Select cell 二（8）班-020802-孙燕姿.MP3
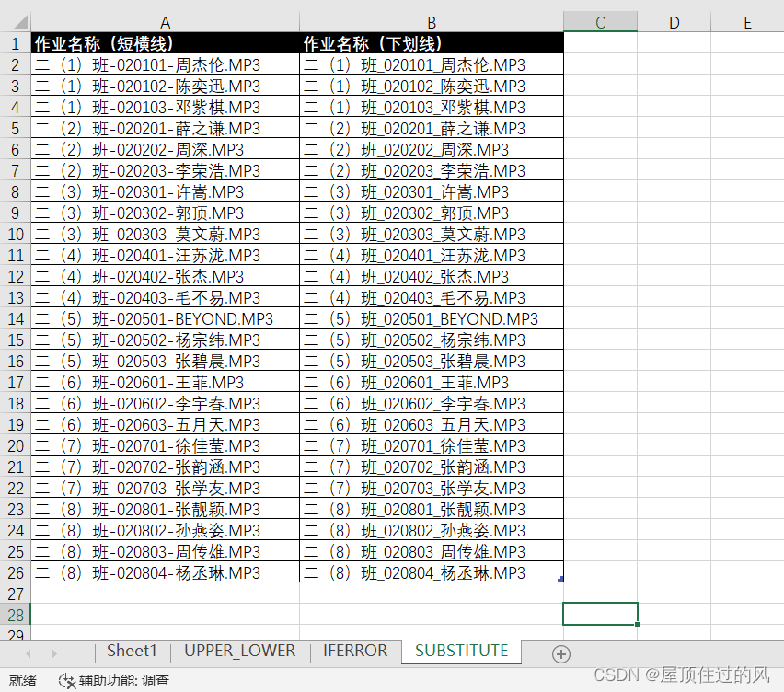 tap(166, 530)
